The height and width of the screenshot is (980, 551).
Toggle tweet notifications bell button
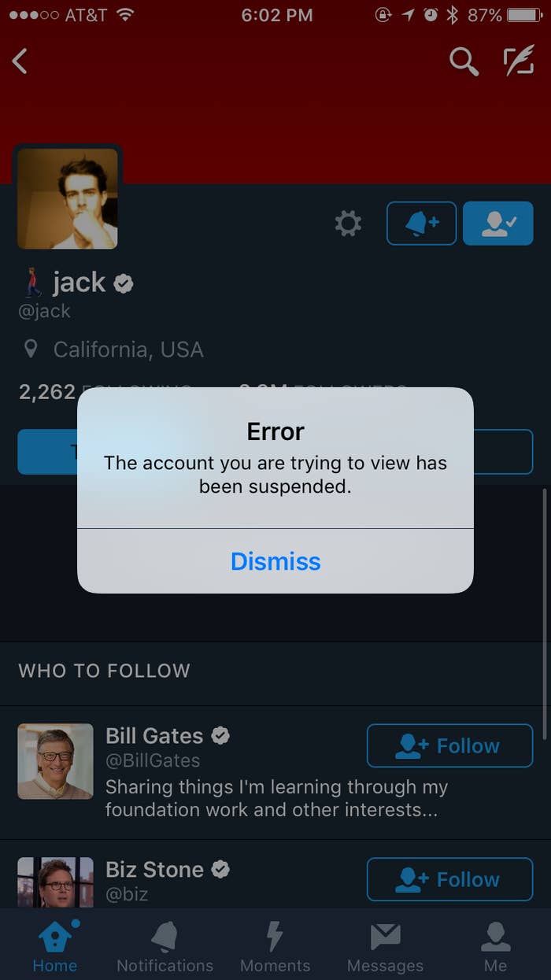pyautogui.click(x=421, y=224)
